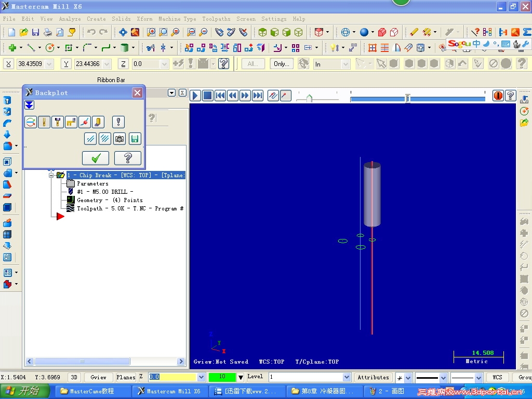
Task: Click the Backplot snapshot camera icon
Action: pos(119,139)
